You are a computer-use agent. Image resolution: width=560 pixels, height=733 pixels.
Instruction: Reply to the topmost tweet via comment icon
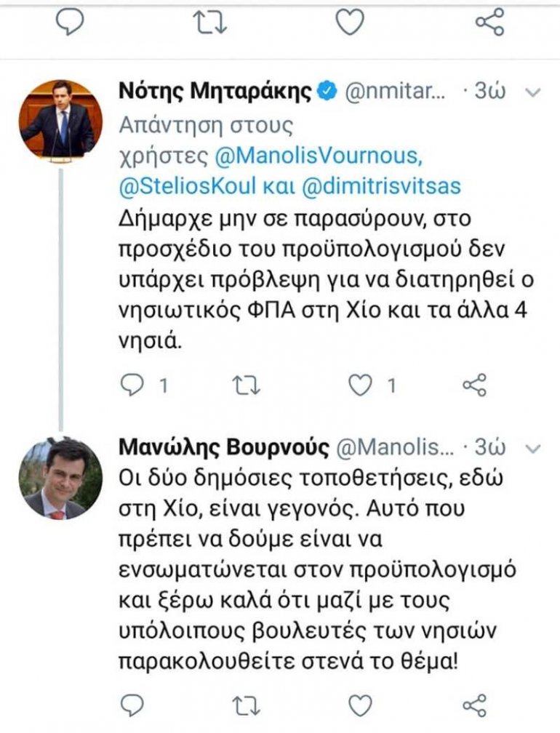tap(70, 22)
